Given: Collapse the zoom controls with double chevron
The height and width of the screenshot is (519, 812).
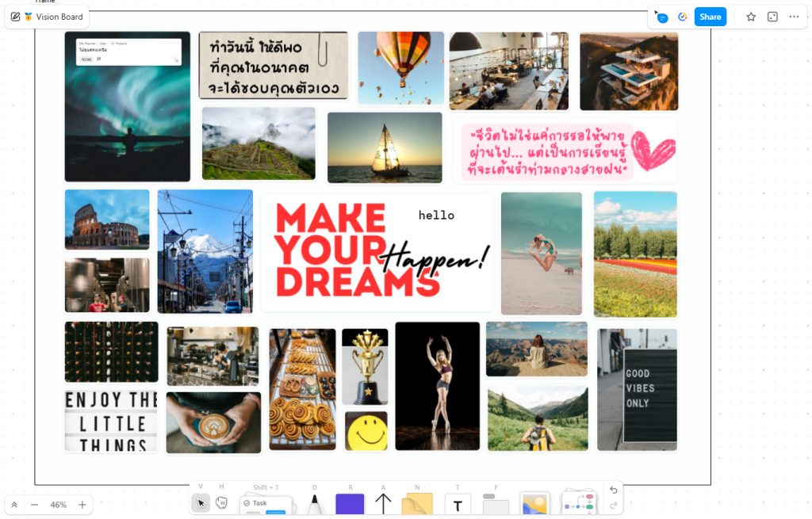Looking at the screenshot, I should pyautogui.click(x=14, y=505).
